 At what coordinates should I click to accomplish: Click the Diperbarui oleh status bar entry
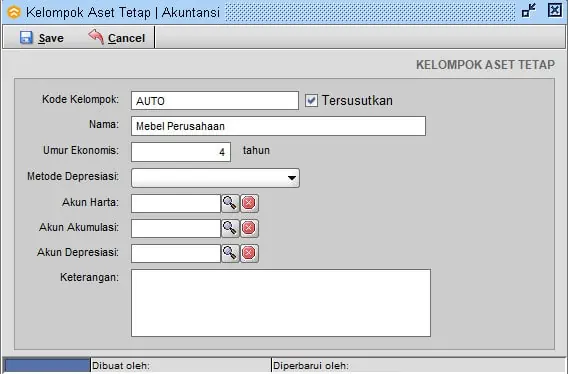coord(311,366)
